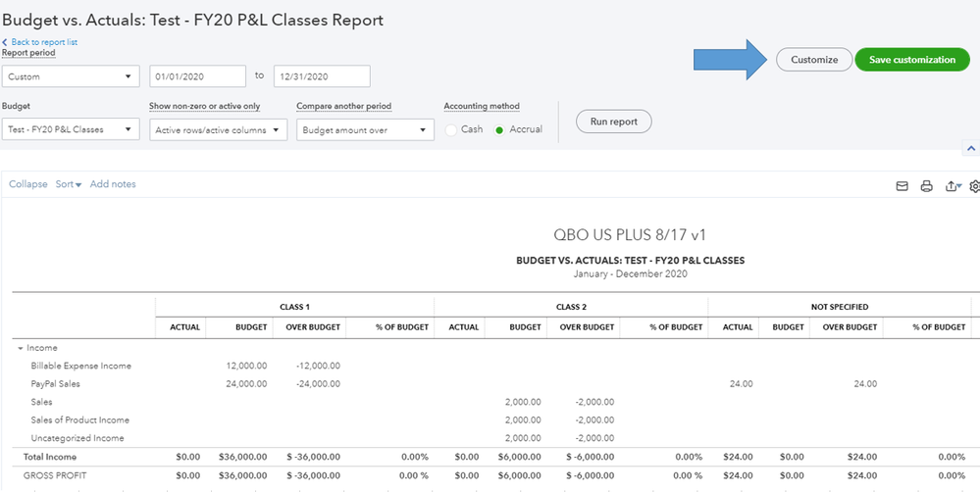
Task: Collapse the Income section triangle
Action: (20, 348)
